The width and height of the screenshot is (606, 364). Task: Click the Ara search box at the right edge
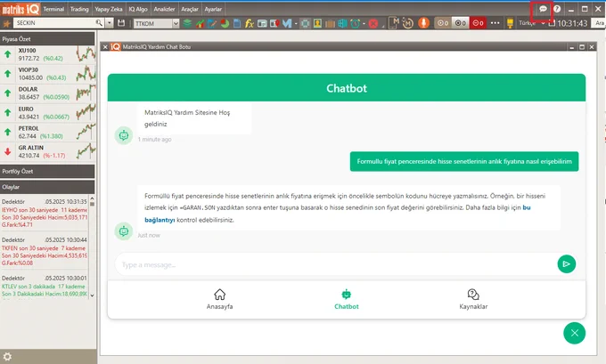600,23
